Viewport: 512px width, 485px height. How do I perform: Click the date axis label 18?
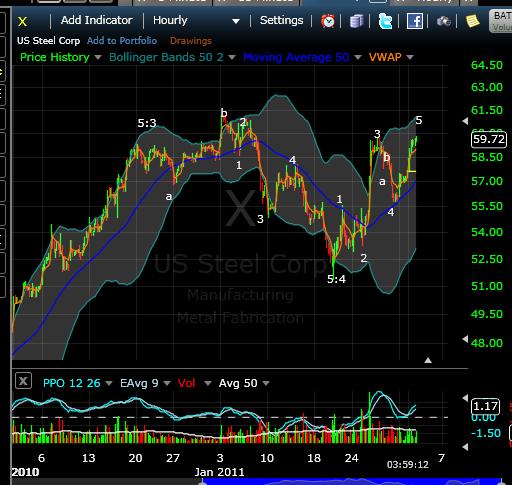click(314, 458)
